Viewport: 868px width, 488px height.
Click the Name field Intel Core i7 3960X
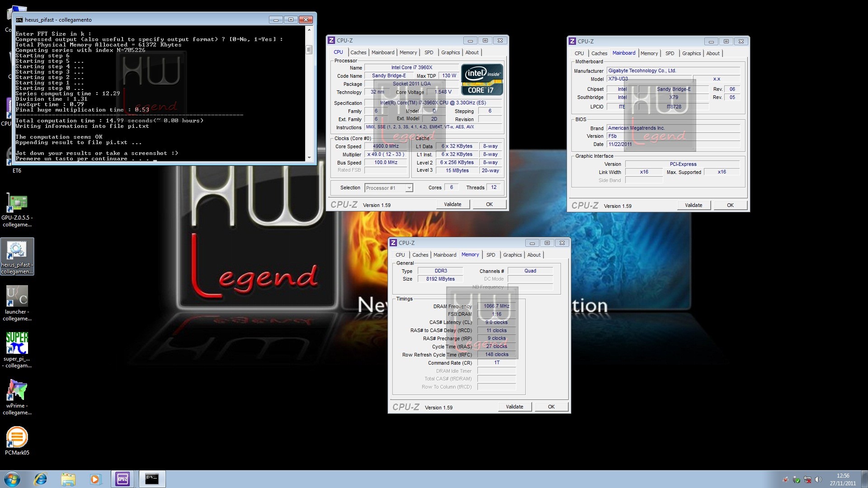click(x=411, y=68)
